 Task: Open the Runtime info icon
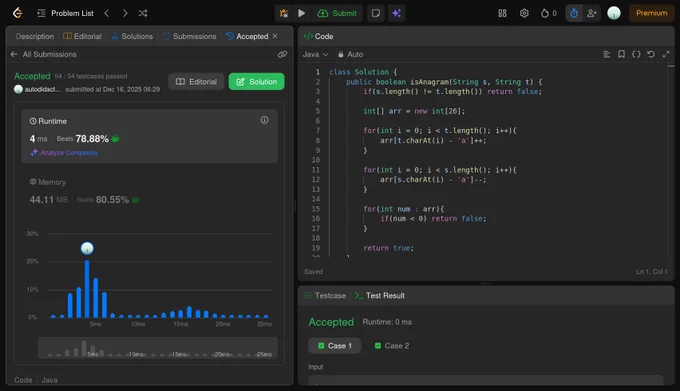tap(264, 120)
